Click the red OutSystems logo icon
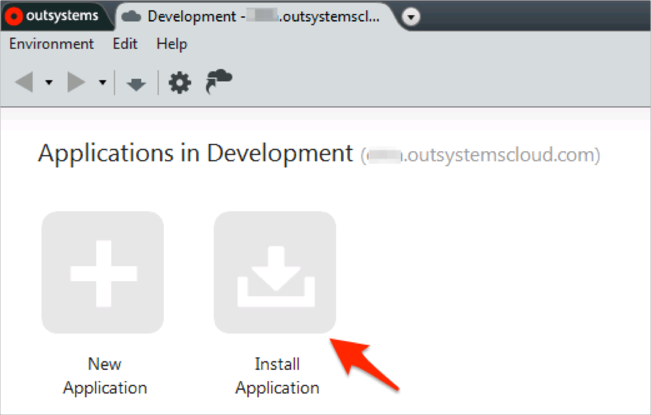Screen dimensions: 651x415 (x=16, y=16)
